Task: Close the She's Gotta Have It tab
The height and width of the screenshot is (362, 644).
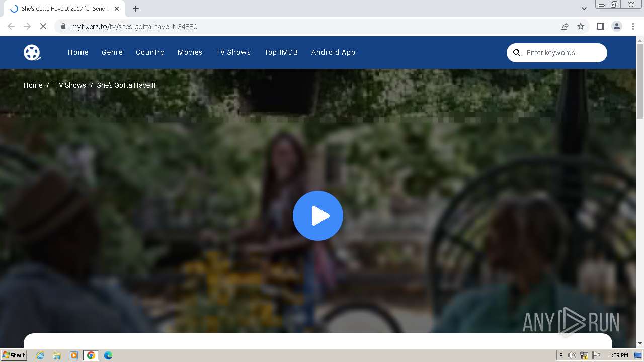Action: (117, 9)
